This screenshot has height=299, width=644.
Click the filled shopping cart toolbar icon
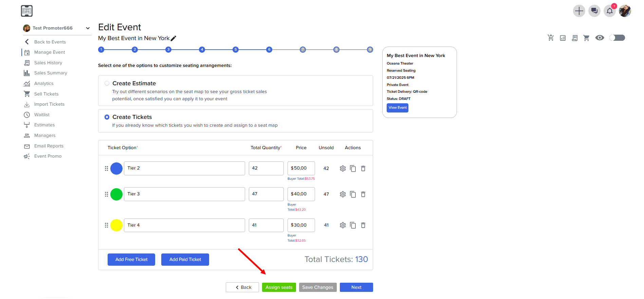(586, 38)
